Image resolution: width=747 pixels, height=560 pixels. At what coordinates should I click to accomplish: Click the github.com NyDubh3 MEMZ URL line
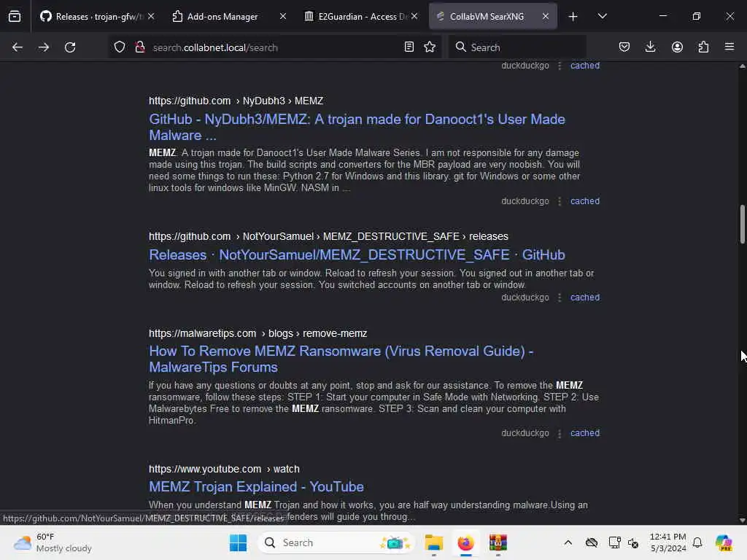tap(236, 101)
